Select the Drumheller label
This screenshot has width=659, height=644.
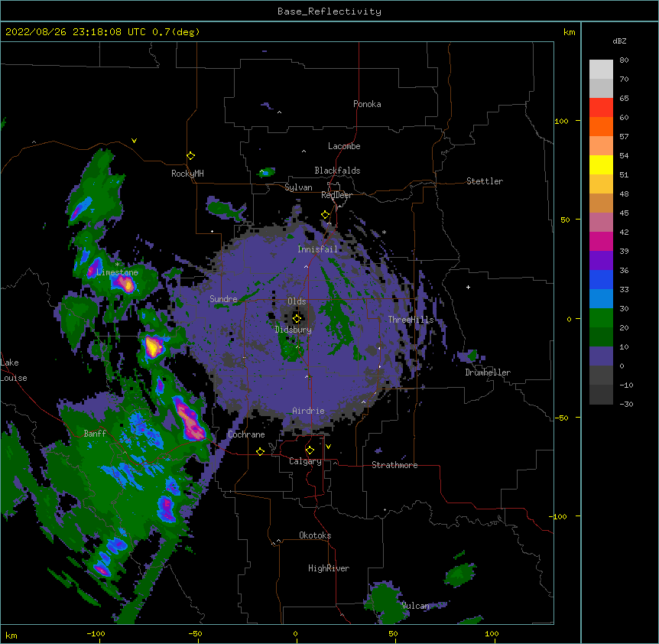point(488,372)
